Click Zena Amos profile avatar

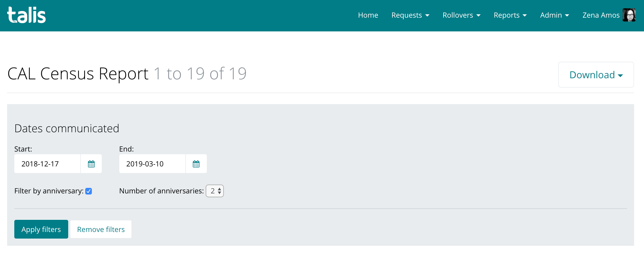[629, 15]
